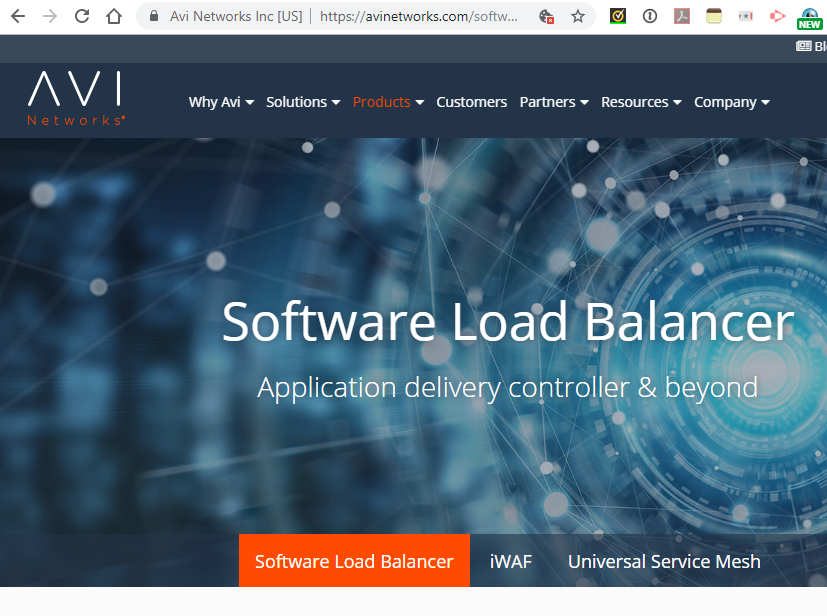Expand the Solutions dropdown menu
Image resolution: width=827 pixels, height=616 pixels.
click(x=303, y=102)
